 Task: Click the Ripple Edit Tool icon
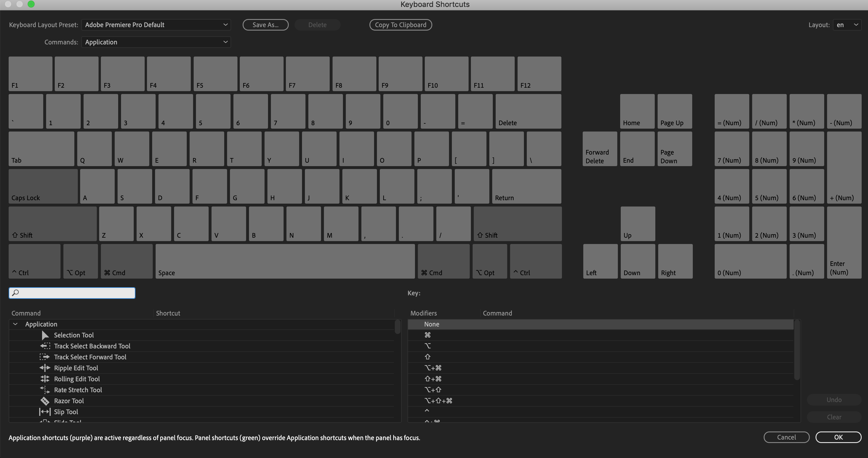coord(45,368)
